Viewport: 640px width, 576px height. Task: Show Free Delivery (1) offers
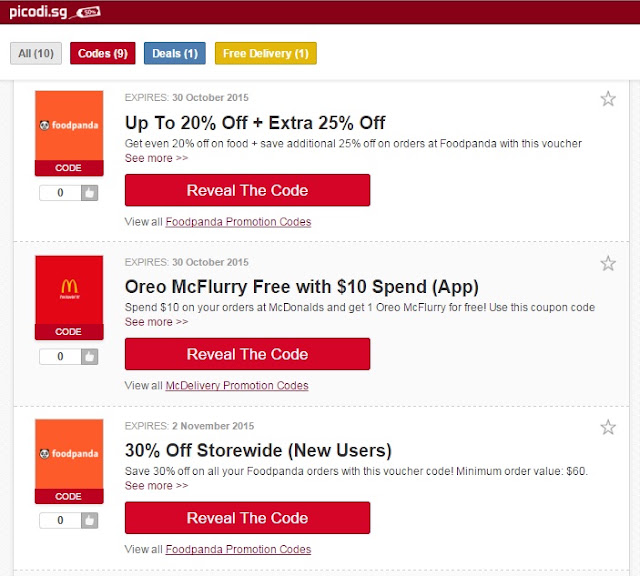[x=266, y=53]
